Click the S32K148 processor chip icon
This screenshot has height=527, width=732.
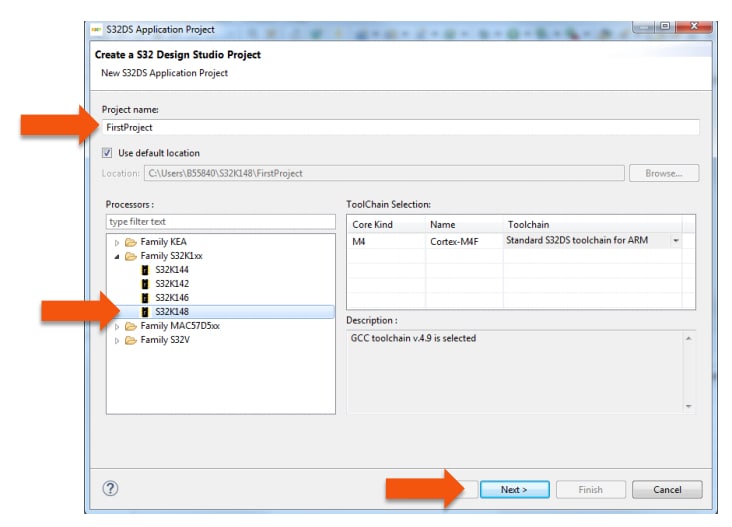pyautogui.click(x=146, y=312)
